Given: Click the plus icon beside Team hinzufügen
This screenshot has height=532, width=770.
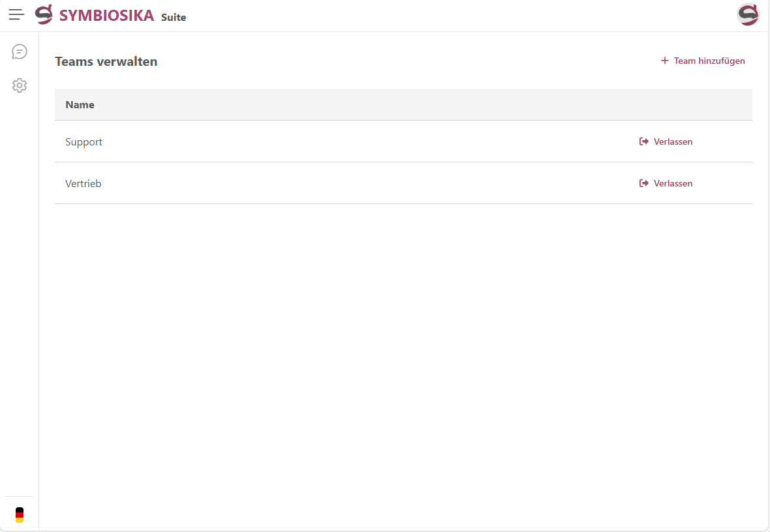Looking at the screenshot, I should 665,61.
